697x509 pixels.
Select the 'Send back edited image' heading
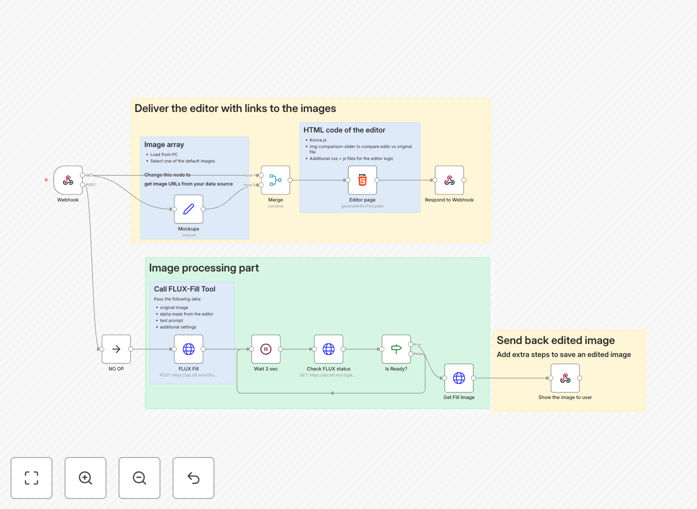pos(556,341)
